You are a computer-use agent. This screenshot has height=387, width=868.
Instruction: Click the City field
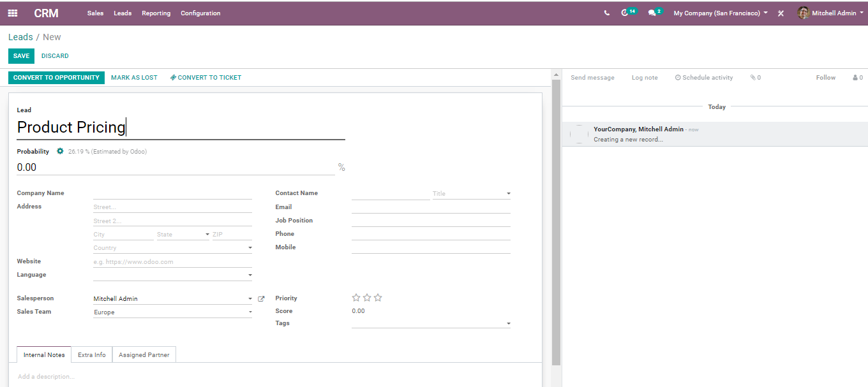[x=123, y=235]
